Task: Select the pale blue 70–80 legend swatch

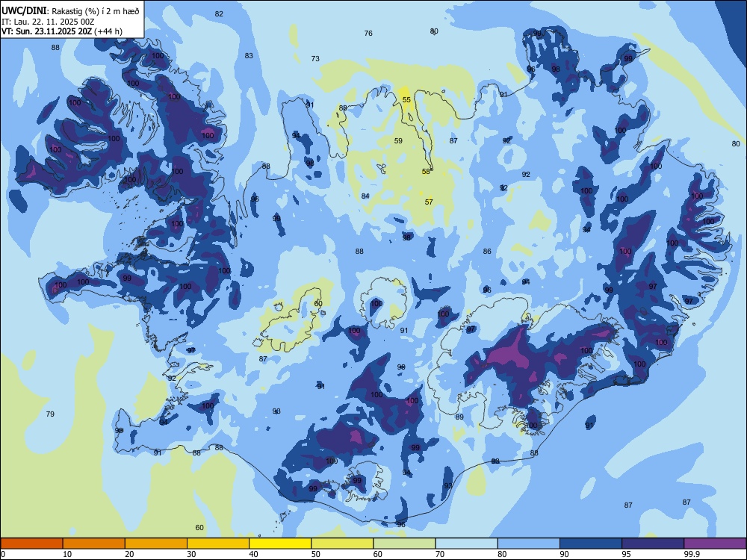Action: [x=466, y=544]
